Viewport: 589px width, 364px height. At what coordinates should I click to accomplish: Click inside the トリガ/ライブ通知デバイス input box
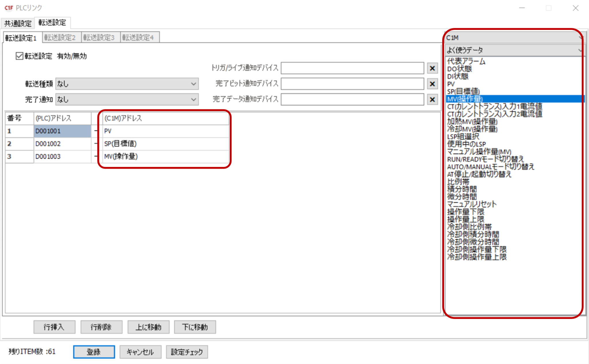point(352,68)
